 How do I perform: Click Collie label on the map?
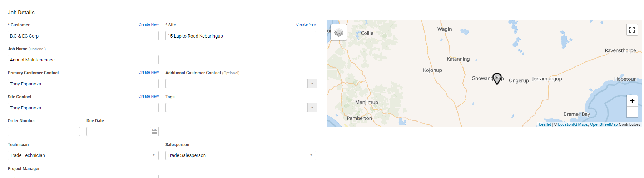click(x=367, y=33)
